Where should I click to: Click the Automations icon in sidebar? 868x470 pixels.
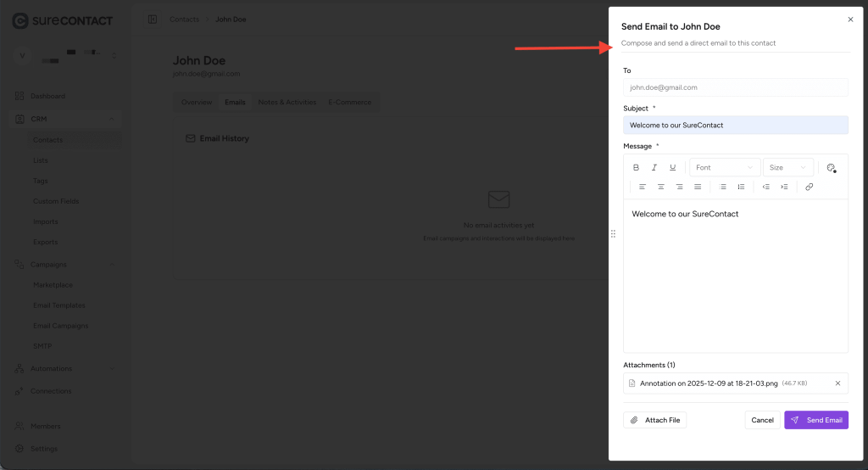pyautogui.click(x=19, y=368)
